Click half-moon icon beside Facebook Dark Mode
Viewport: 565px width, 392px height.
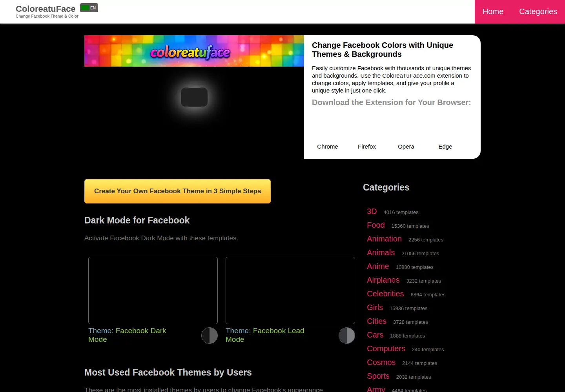coord(210,336)
